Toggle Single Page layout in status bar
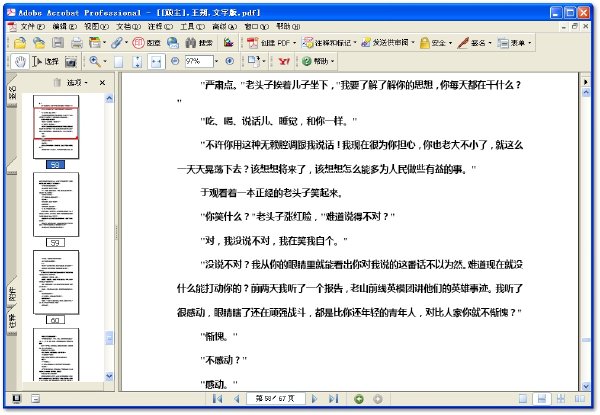 (523, 399)
